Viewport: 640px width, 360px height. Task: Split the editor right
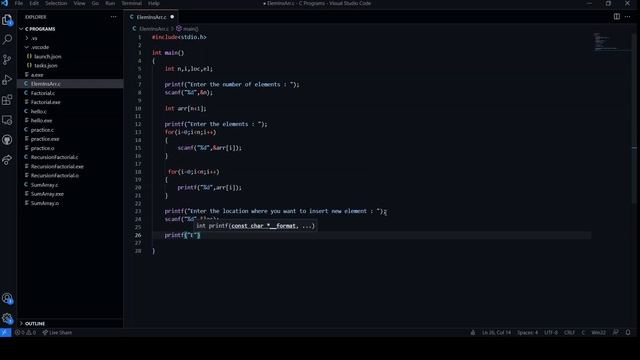617,17
